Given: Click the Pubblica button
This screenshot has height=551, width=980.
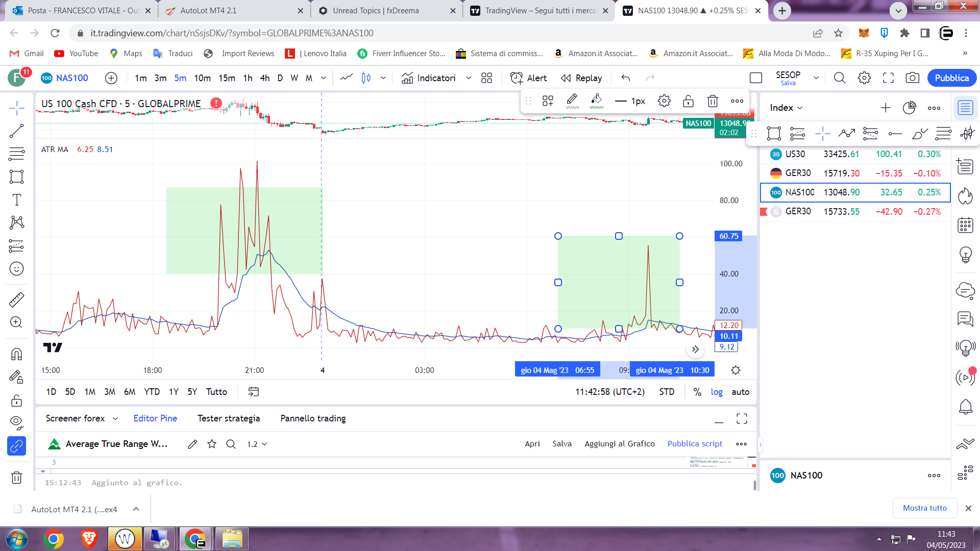Looking at the screenshot, I should pyautogui.click(x=952, y=78).
